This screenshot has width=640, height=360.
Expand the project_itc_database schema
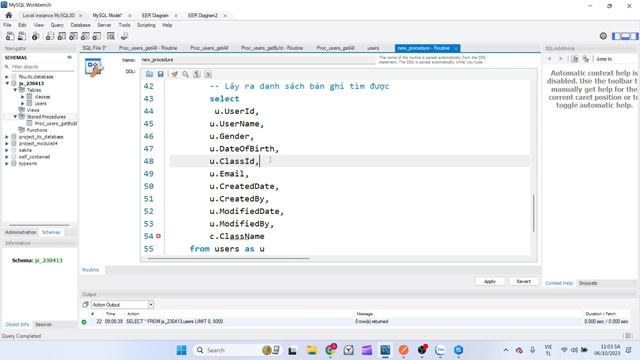[7, 137]
